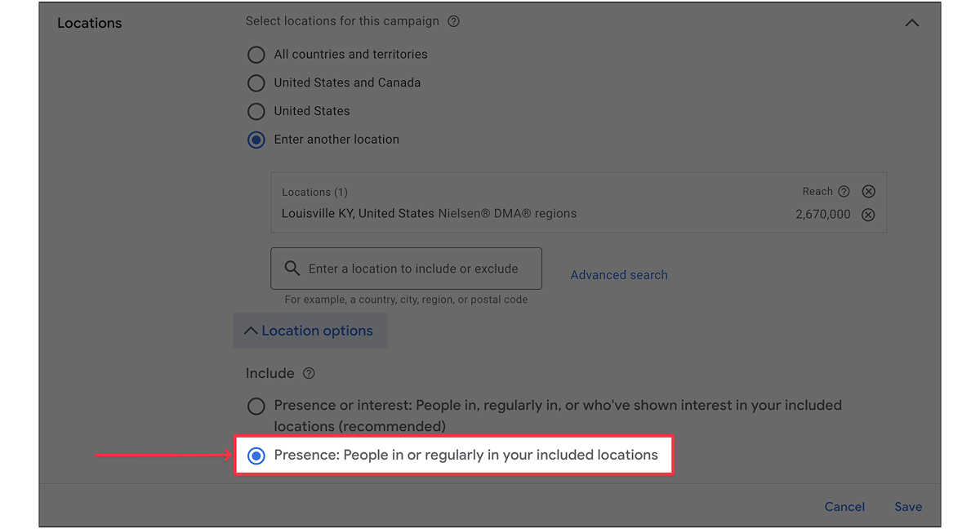Click help icon next to Include
This screenshot has width=980, height=529.
coord(309,374)
